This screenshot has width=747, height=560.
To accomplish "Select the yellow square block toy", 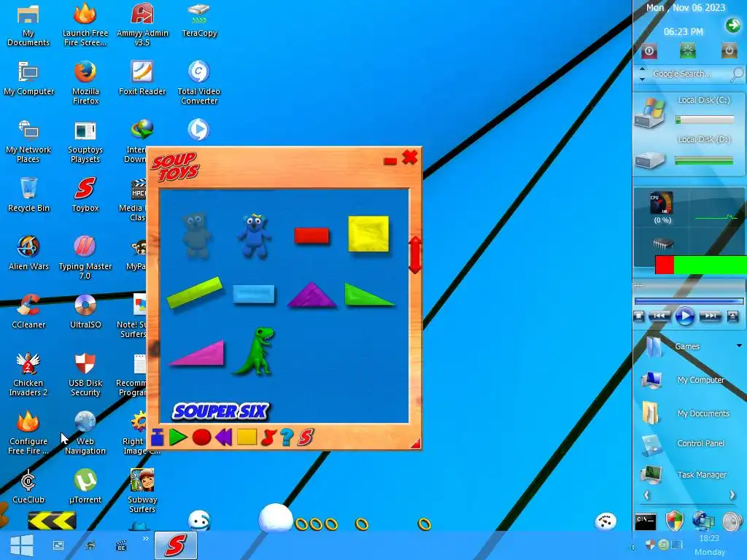I will click(x=368, y=234).
